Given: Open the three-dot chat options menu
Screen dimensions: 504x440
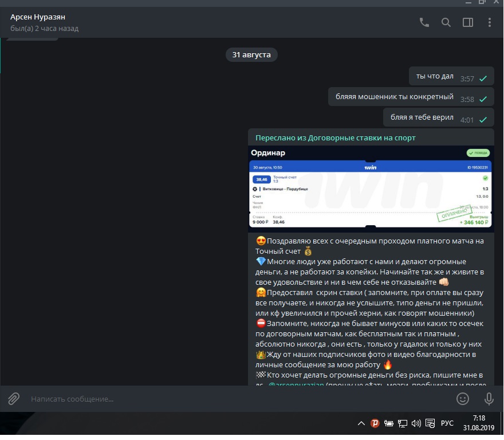Looking at the screenshot, I should (x=490, y=22).
